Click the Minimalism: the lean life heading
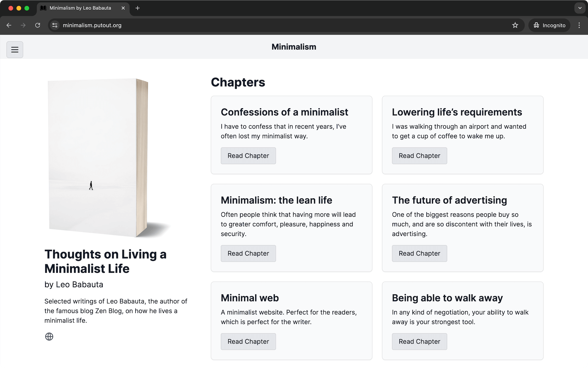588x368 pixels. pyautogui.click(x=276, y=200)
